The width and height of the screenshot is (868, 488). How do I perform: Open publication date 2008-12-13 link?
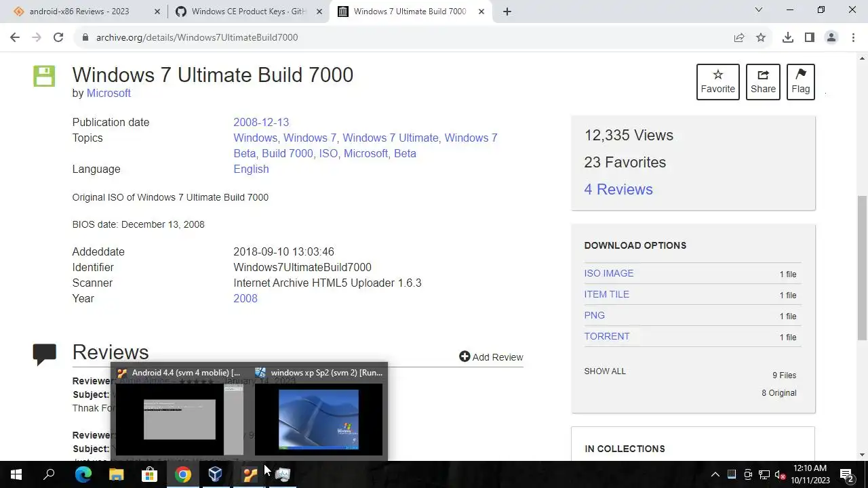[x=261, y=122]
